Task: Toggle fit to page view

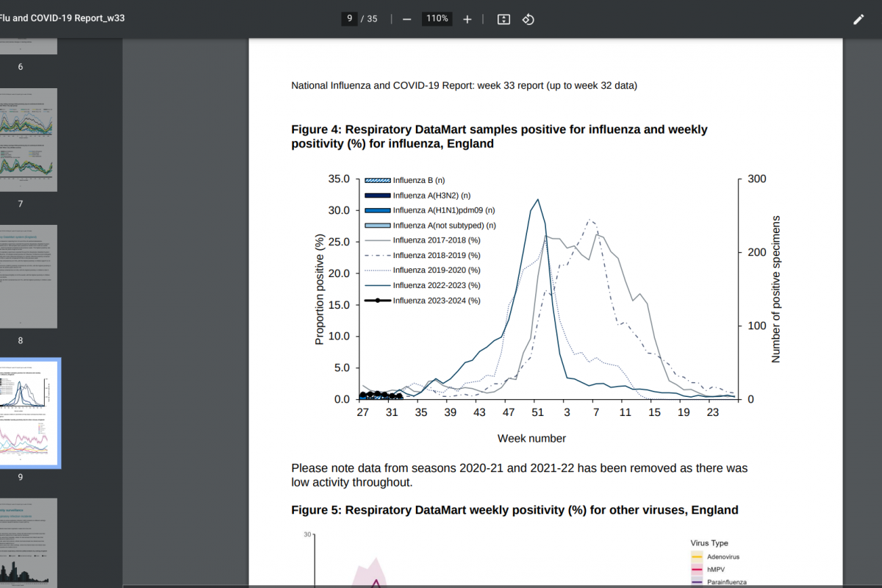Action: 503,19
